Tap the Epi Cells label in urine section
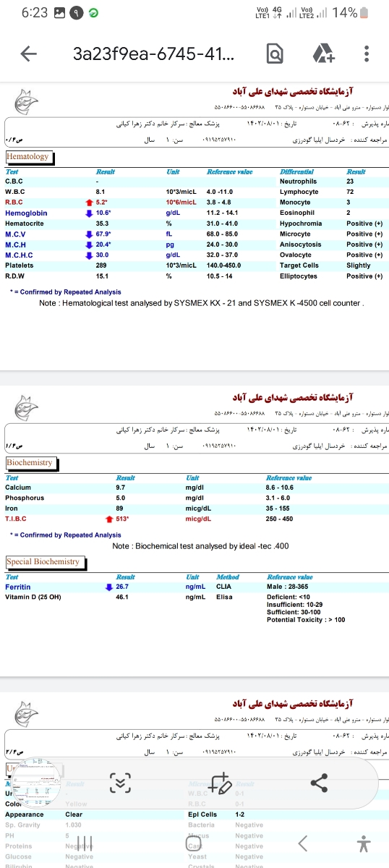 point(202,814)
